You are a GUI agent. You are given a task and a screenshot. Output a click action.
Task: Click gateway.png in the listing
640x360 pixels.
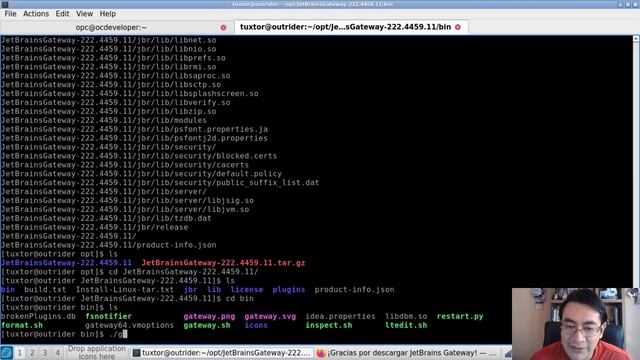pyautogui.click(x=209, y=316)
